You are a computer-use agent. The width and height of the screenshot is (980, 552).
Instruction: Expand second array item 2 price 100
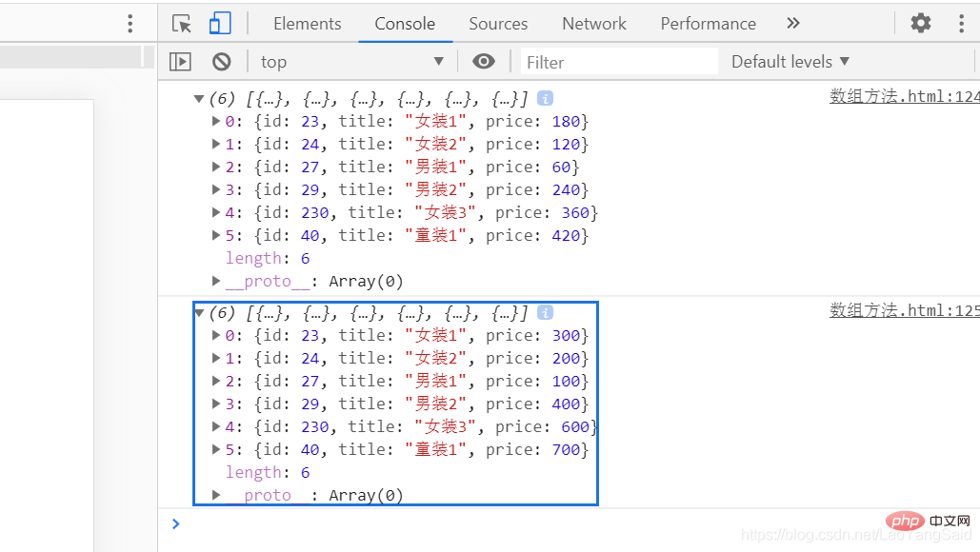215,381
